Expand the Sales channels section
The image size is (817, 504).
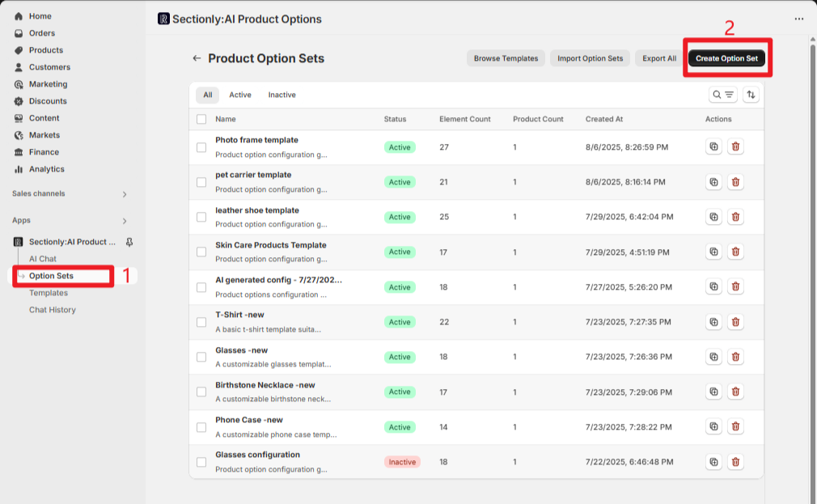click(125, 194)
